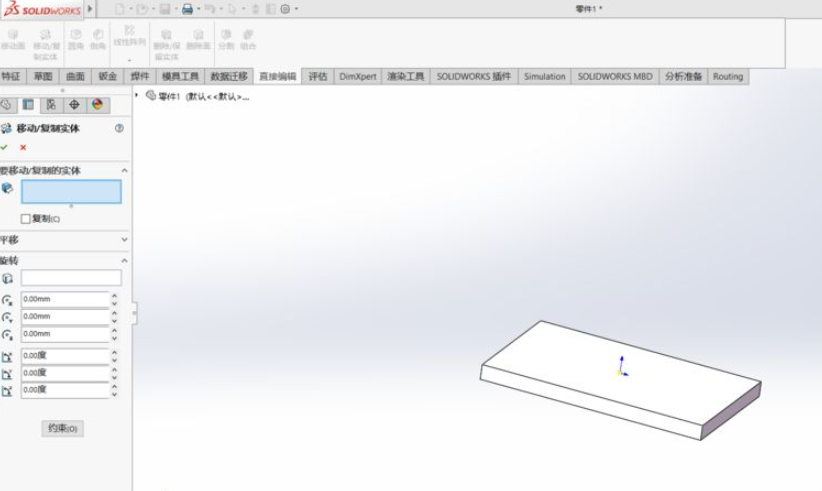
Task: Click the New document icon
Action: pyautogui.click(x=120, y=9)
